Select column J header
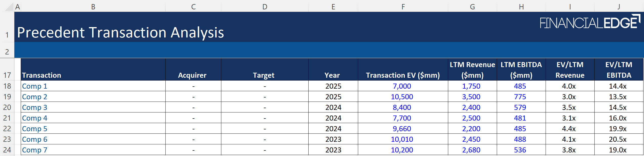644x156 pixels. (618, 7)
